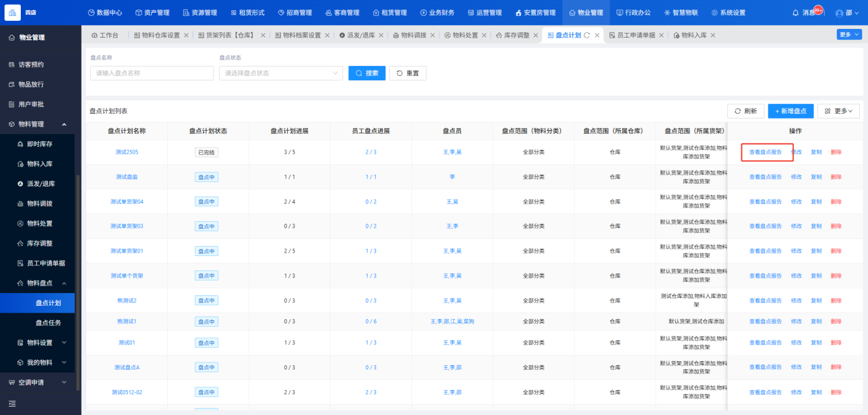Open 智慧物联 in the top navigation
868x415 pixels.
[681, 13]
